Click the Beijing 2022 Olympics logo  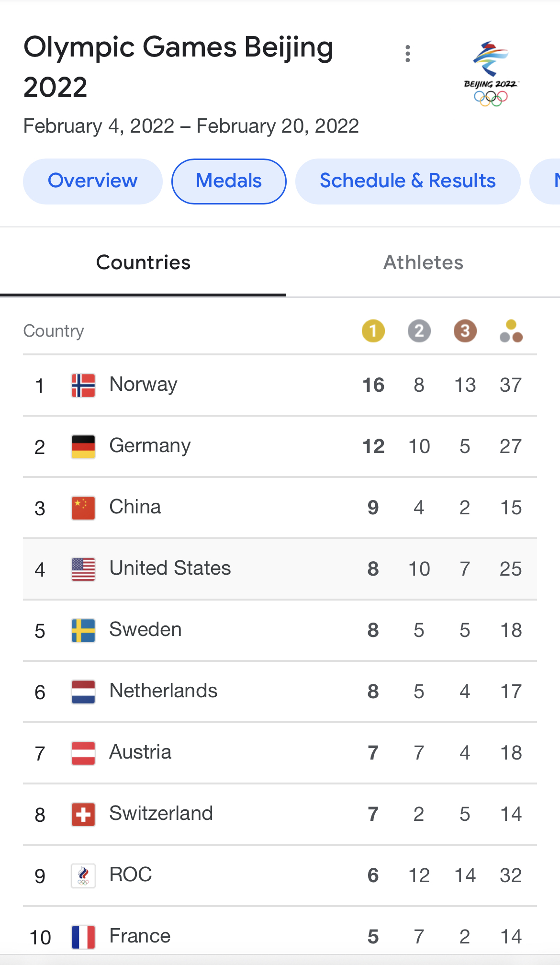491,73
